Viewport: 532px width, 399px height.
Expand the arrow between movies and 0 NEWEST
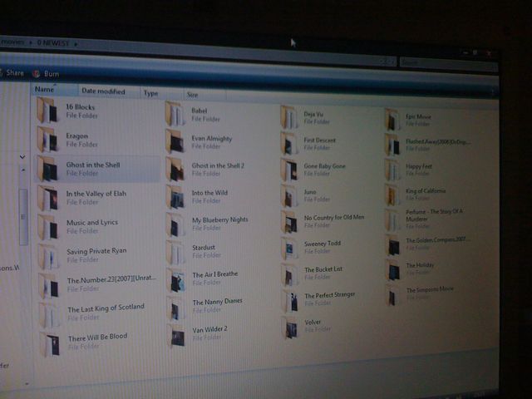pos(31,42)
